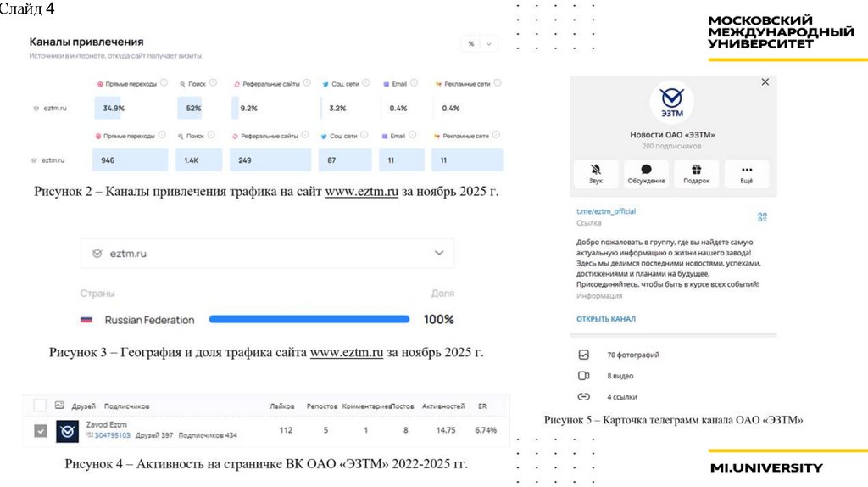The image size is (868, 487).
Task: Click info icon beside Email above 0.4%
Action: coord(414,83)
